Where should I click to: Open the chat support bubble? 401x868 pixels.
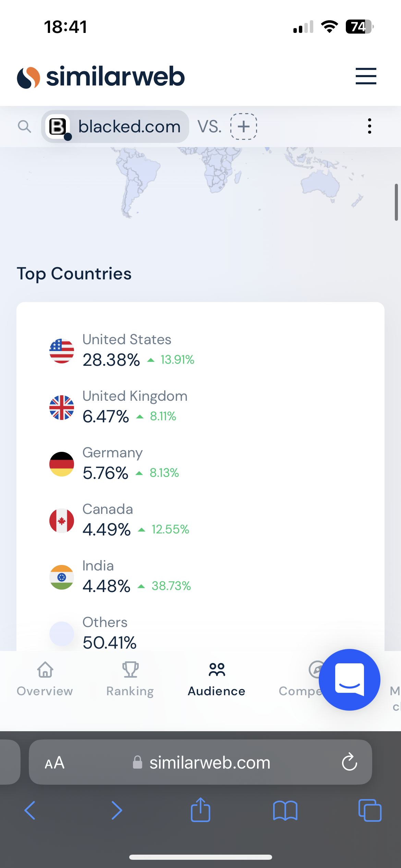click(x=349, y=679)
